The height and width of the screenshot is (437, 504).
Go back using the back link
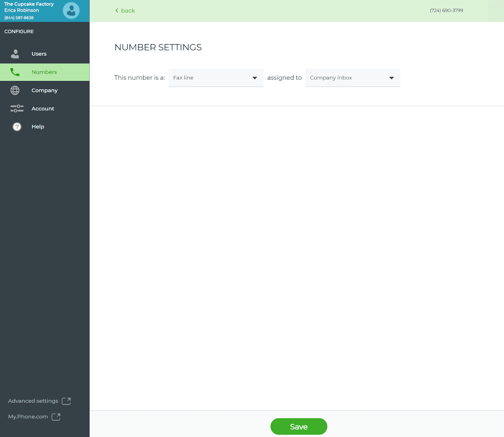click(125, 10)
